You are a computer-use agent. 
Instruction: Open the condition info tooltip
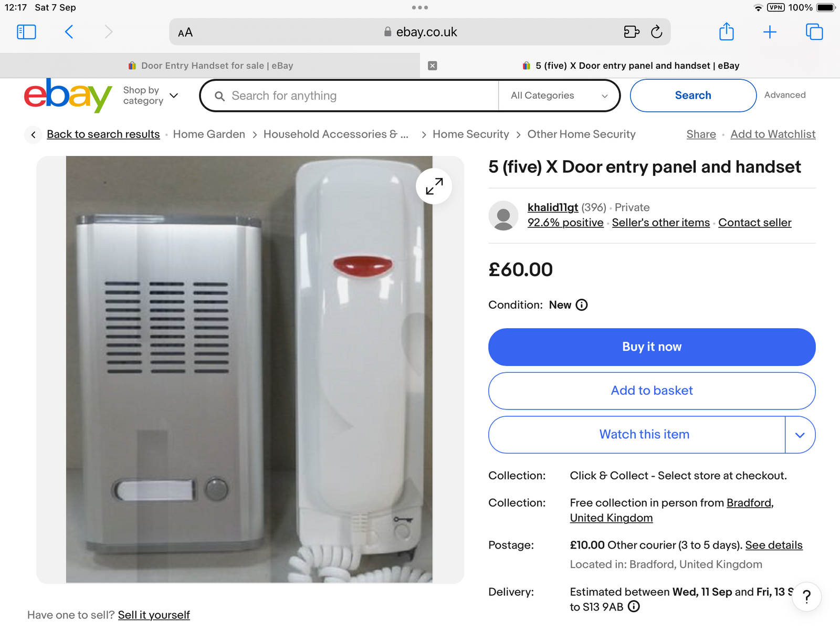click(582, 305)
